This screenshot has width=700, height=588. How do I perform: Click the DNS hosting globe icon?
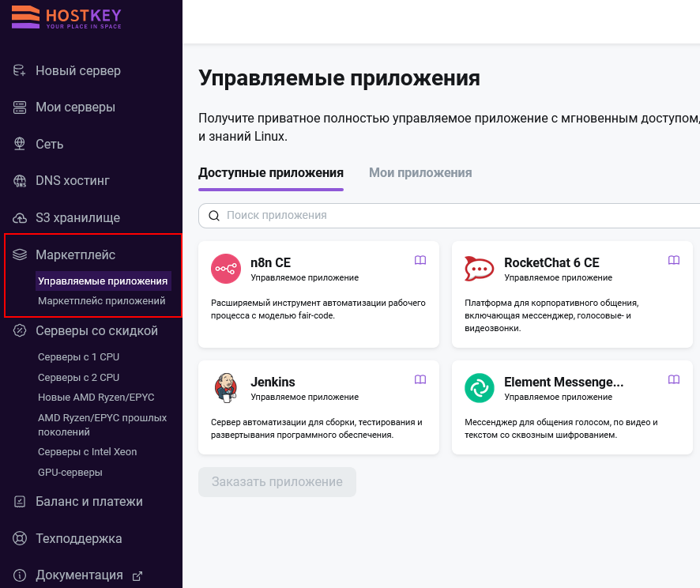[x=19, y=181]
